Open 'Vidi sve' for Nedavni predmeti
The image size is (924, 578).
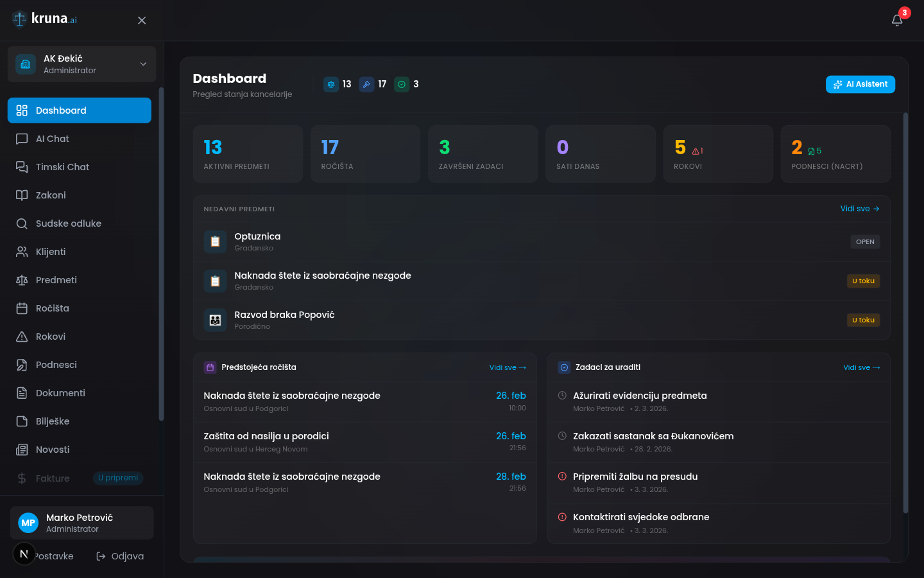click(859, 209)
